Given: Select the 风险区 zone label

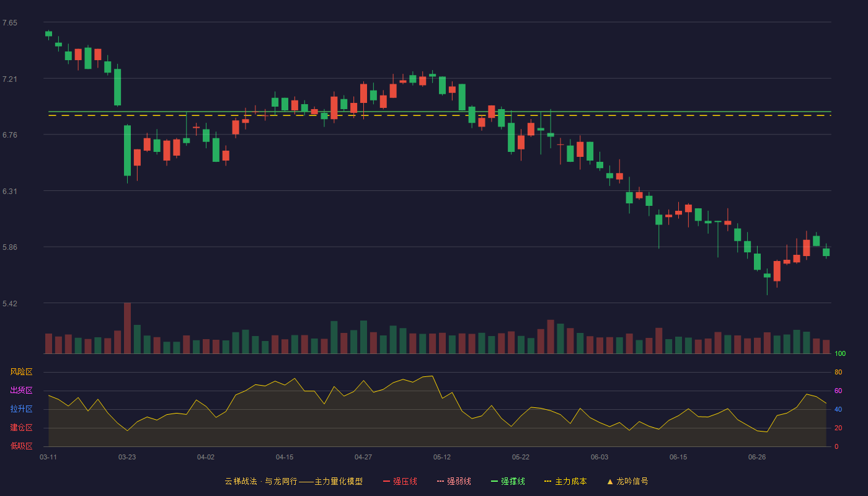Looking at the screenshot, I should tap(21, 372).
